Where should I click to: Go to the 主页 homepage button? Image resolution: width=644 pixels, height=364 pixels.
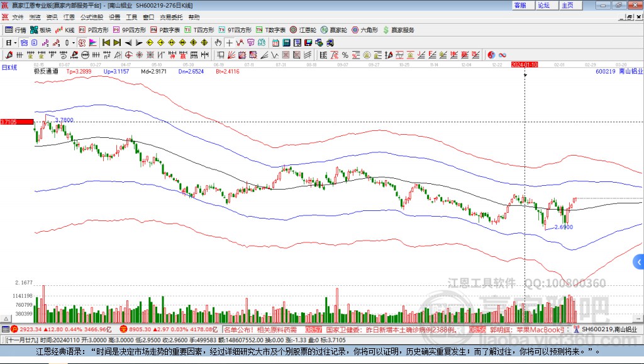(x=567, y=5)
